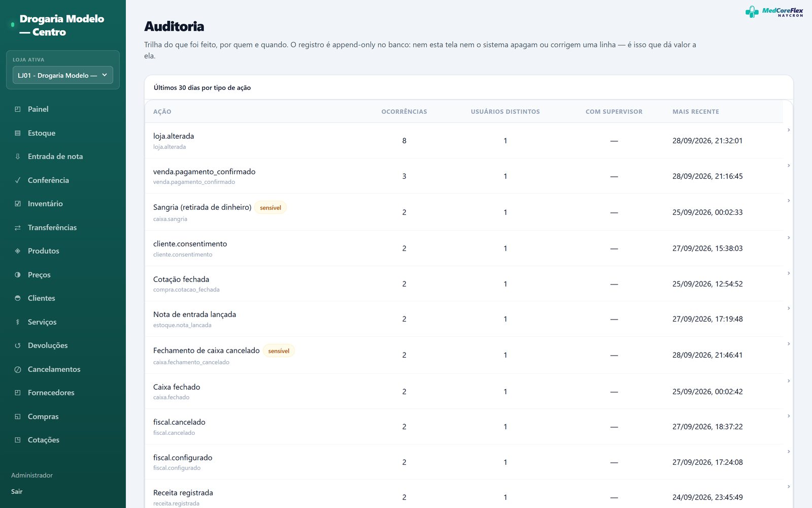
Task: Expand the Nota de entrada lançada chevron
Action: tap(789, 308)
